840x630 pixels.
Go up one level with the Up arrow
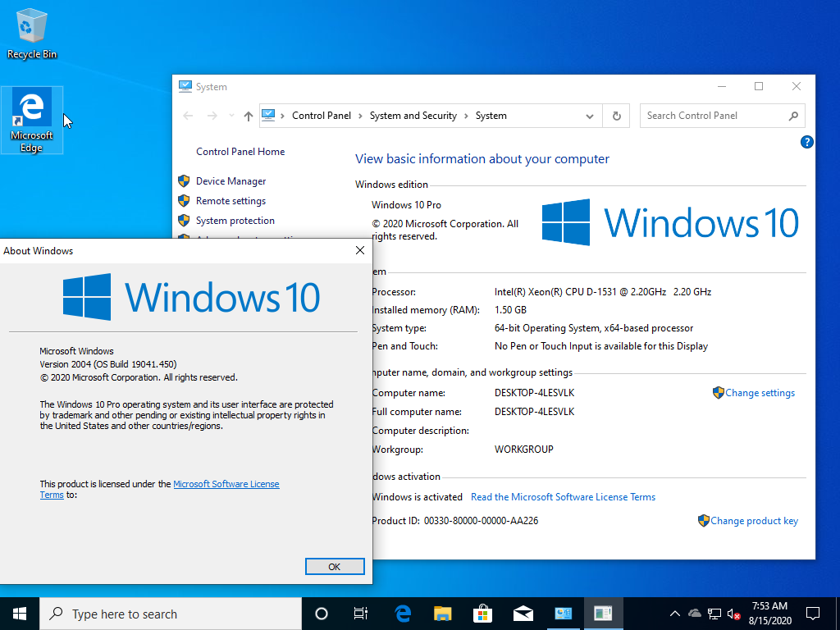click(x=248, y=116)
